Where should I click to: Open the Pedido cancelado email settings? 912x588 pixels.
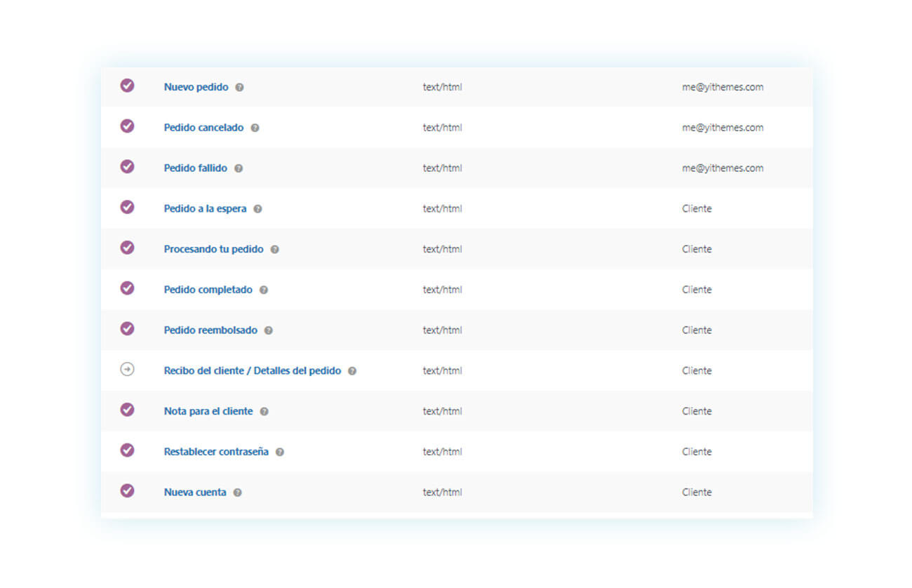(204, 128)
